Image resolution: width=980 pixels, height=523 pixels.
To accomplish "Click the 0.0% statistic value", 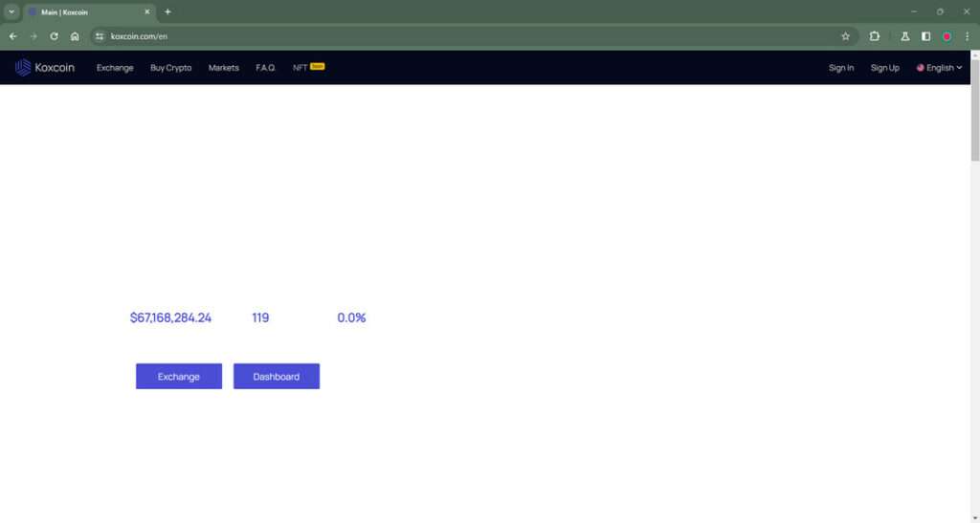I will tap(351, 317).
